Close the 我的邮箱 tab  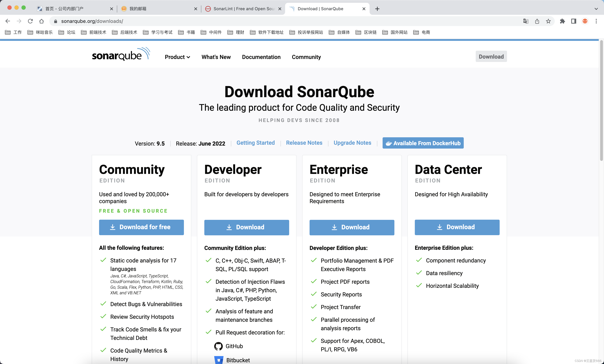(x=196, y=9)
